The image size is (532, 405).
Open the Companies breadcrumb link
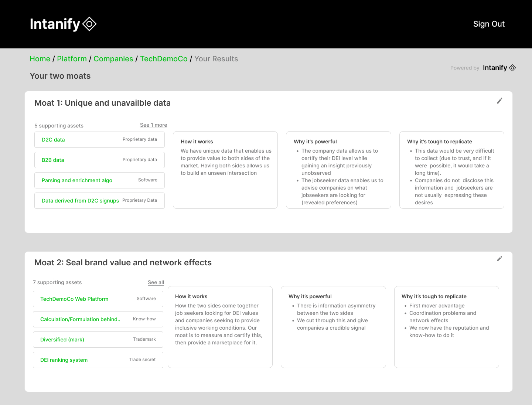pos(113,59)
